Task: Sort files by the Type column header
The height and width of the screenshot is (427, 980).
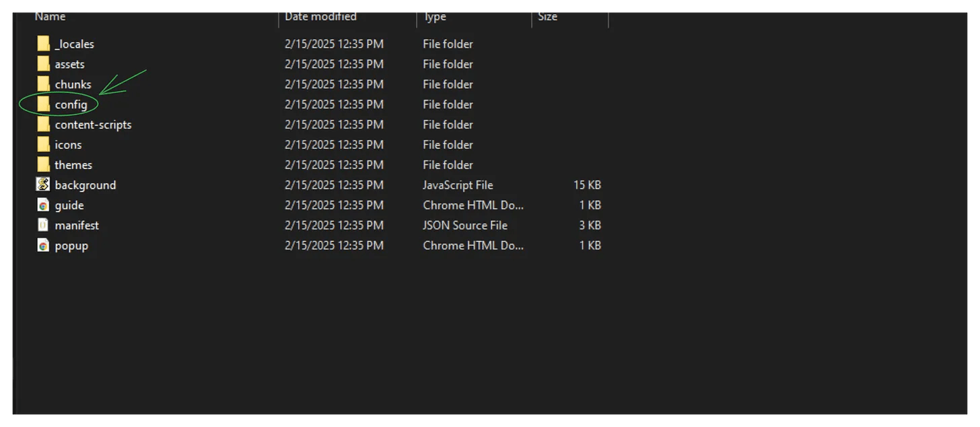Action: [435, 16]
